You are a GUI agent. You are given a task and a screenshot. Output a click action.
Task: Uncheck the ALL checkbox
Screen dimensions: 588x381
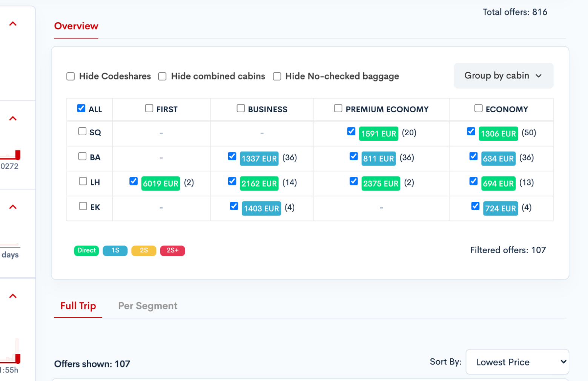coord(81,108)
